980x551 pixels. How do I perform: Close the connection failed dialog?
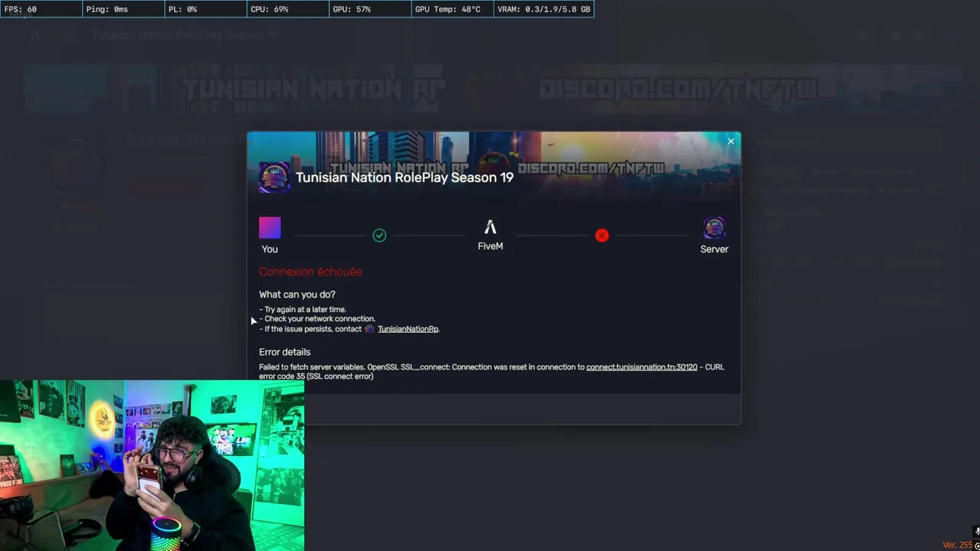pyautogui.click(x=730, y=142)
